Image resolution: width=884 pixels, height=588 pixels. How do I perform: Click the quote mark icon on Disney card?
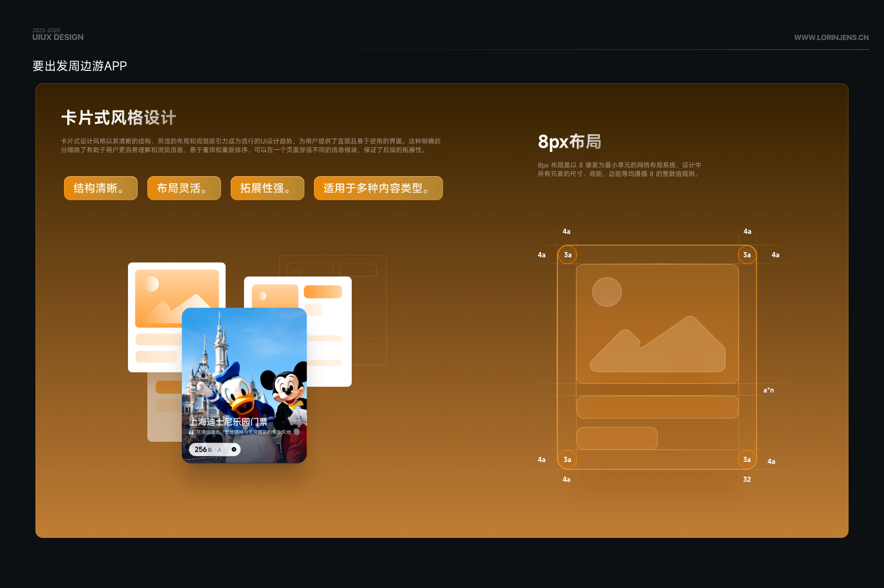point(191,432)
